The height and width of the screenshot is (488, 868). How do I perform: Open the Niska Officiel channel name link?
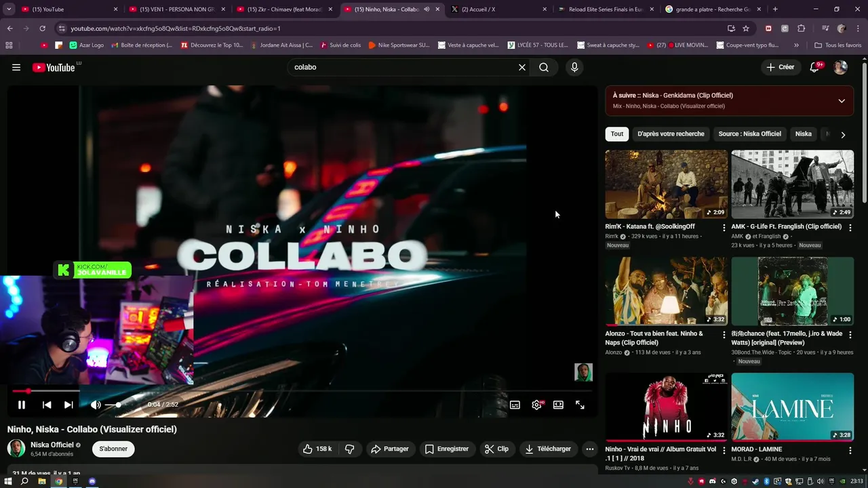pos(52,445)
